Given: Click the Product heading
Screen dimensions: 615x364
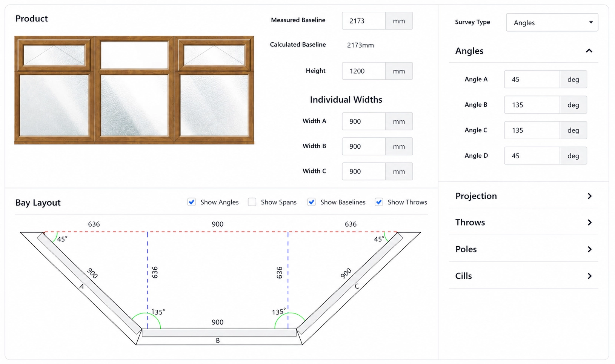Looking at the screenshot, I should pyautogui.click(x=31, y=18).
